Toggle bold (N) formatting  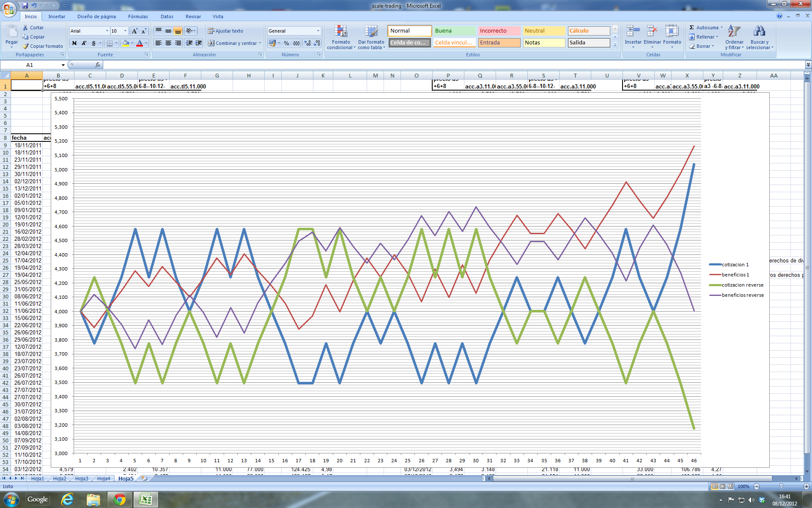point(74,43)
